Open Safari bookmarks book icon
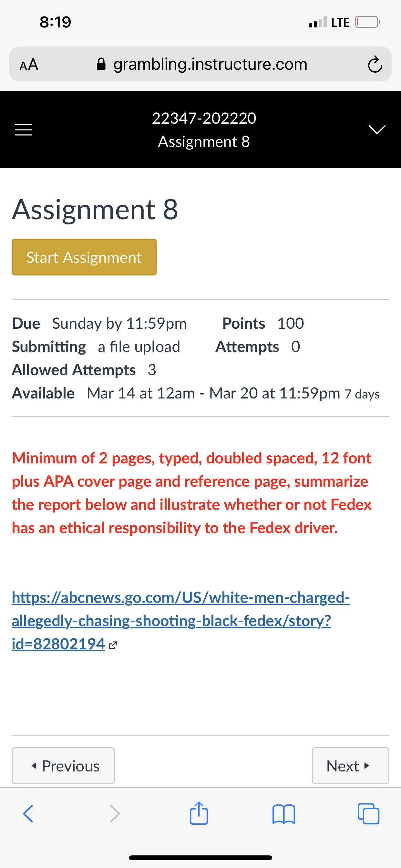 tap(284, 814)
